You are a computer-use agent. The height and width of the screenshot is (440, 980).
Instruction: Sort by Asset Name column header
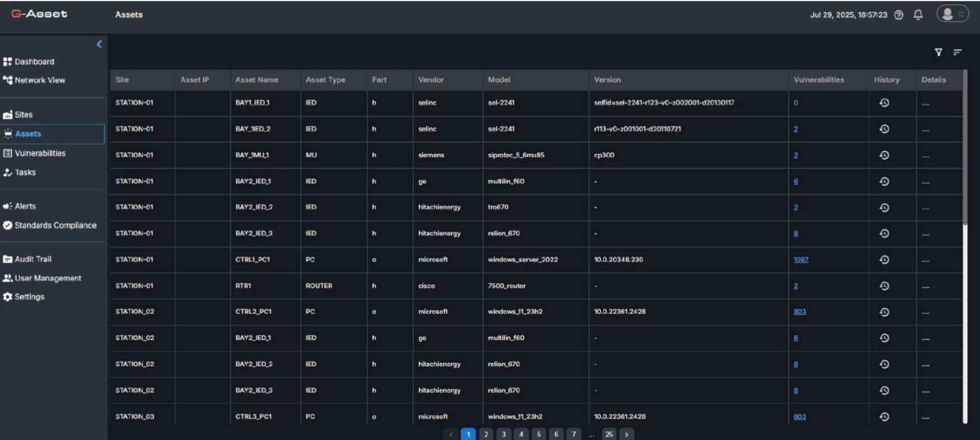256,80
